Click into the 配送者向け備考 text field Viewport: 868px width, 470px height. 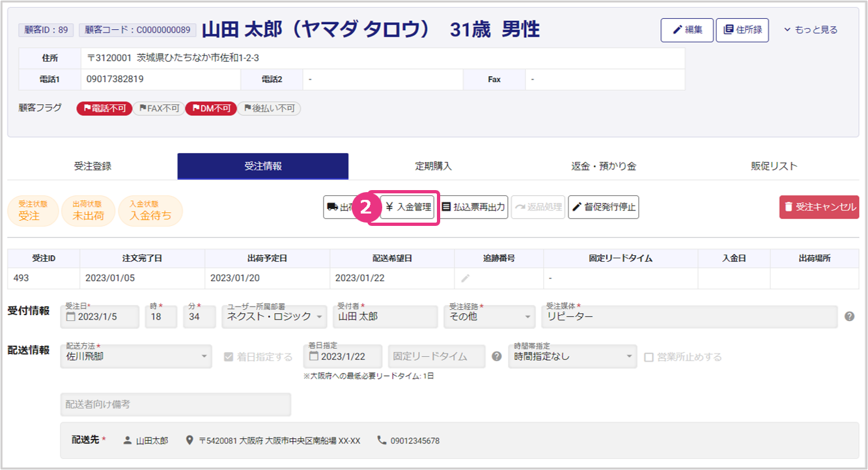(x=175, y=404)
